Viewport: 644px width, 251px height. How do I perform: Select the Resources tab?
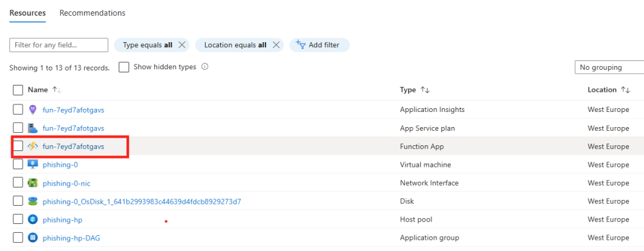[x=28, y=13]
